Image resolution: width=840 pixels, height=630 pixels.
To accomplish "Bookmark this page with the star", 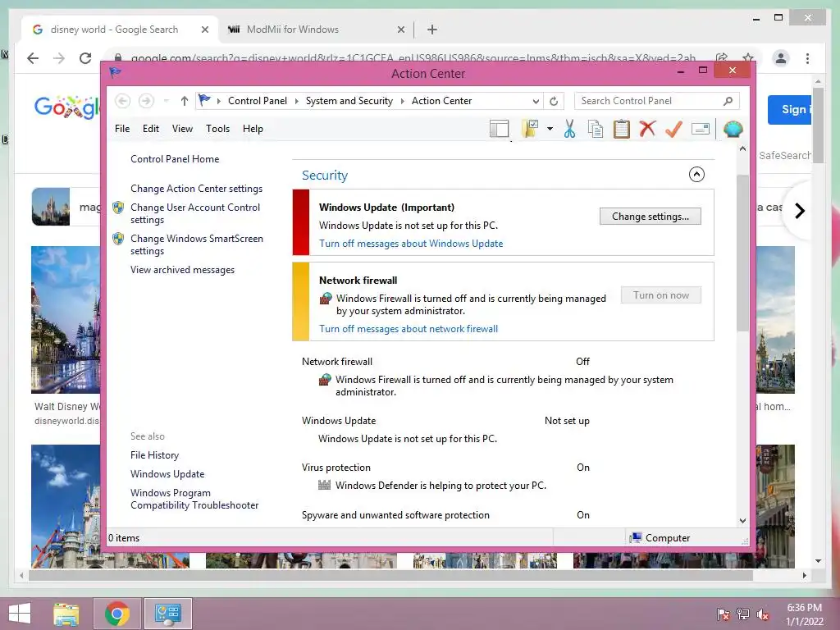I will (x=748, y=58).
